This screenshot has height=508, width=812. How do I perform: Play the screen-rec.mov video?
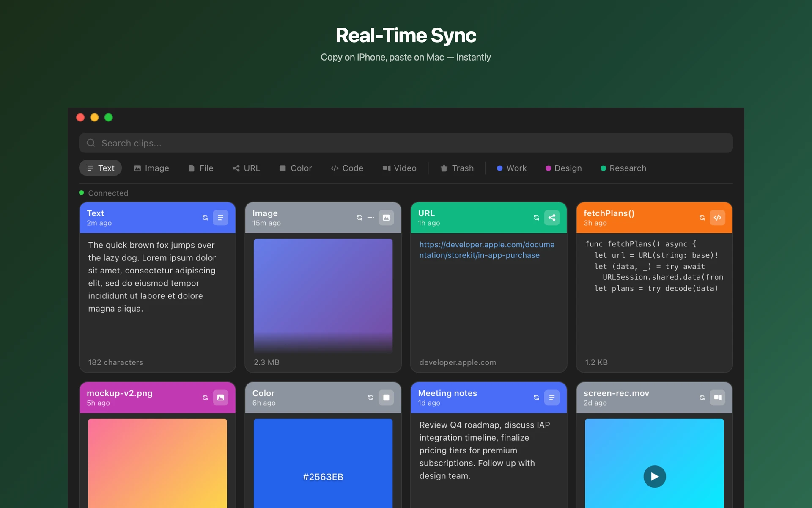tap(655, 477)
